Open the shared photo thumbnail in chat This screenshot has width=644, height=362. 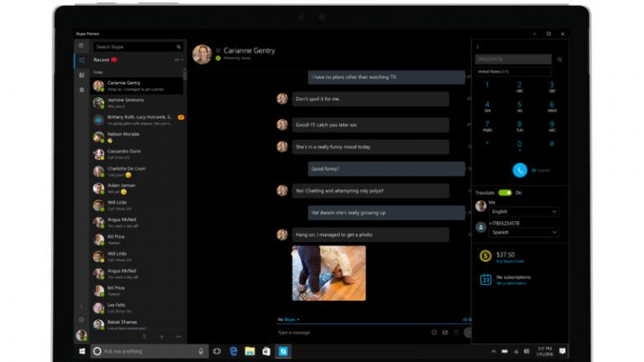(x=329, y=271)
